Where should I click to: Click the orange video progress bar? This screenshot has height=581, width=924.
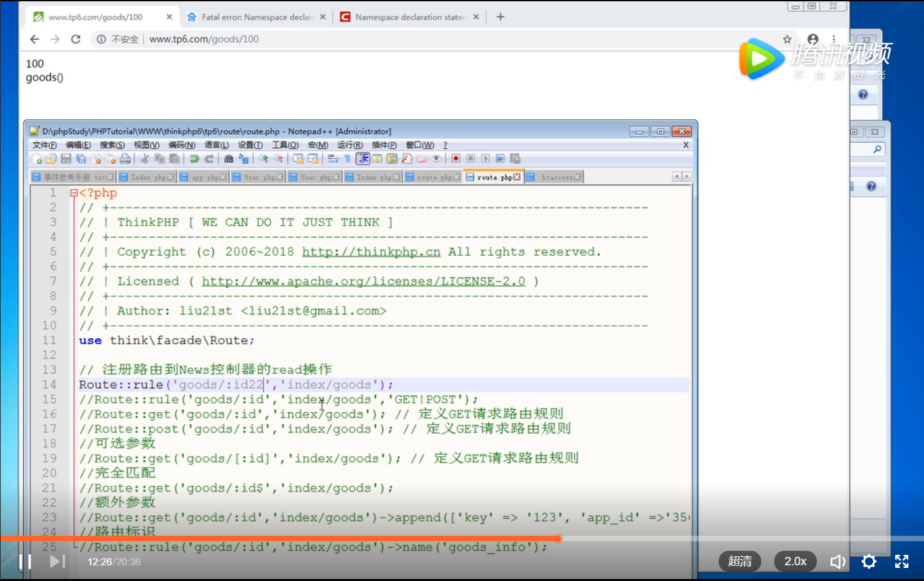point(280,538)
